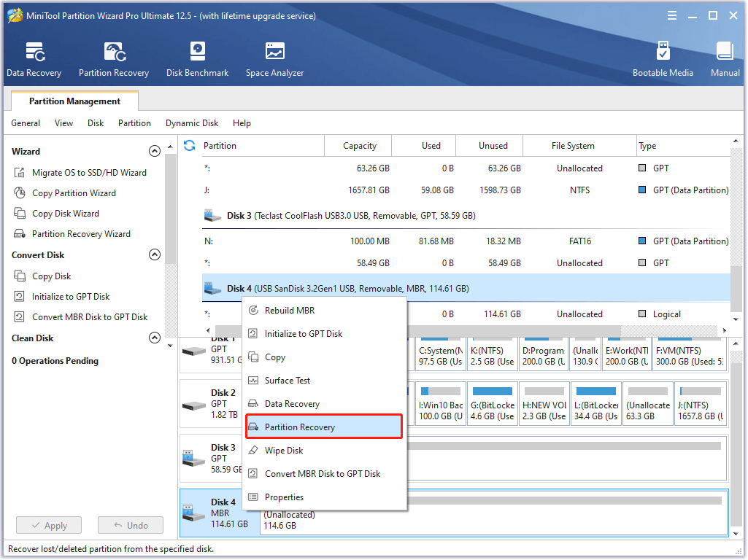Viewport: 748px width, 560px height.
Task: Click sidebar Convert MBR Disk to GPT Disk icon
Action: (20, 317)
